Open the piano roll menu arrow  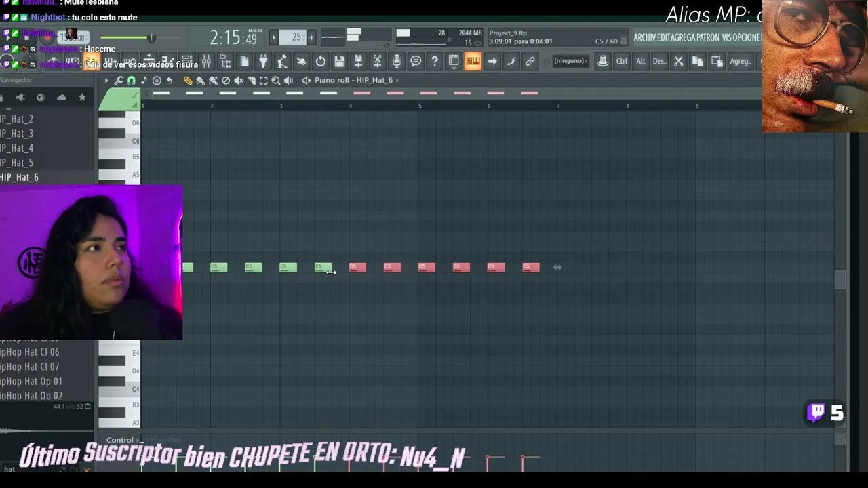(x=106, y=81)
